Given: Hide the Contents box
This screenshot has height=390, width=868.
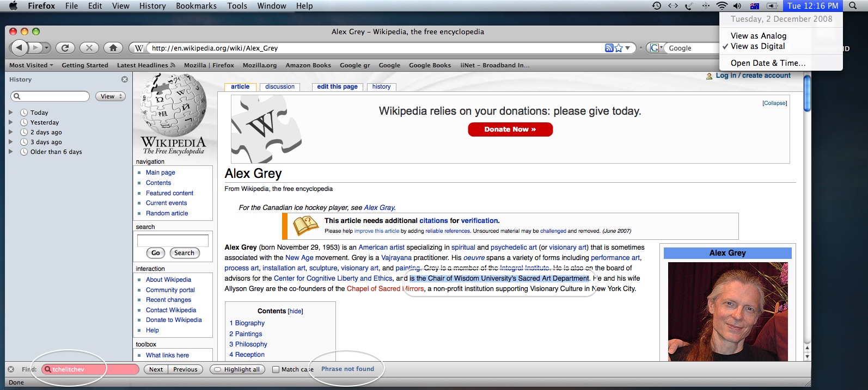Looking at the screenshot, I should (296, 311).
